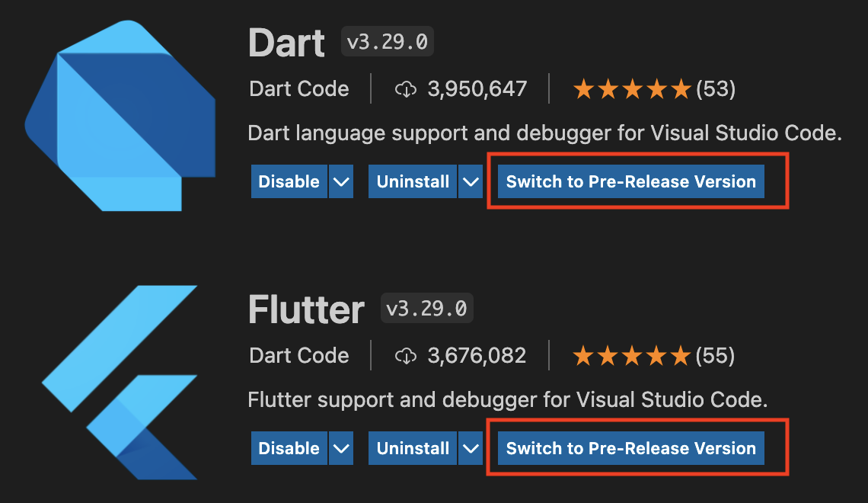Open the (55) ratings link for Flutter
This screenshot has width=868, height=503.
click(x=716, y=355)
